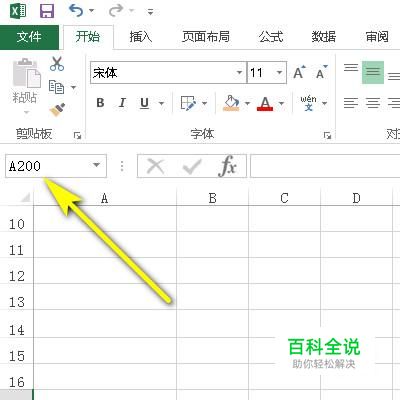Toggle italic formatting
Image resolution: width=400 pixels, height=400 pixels.
(122, 103)
